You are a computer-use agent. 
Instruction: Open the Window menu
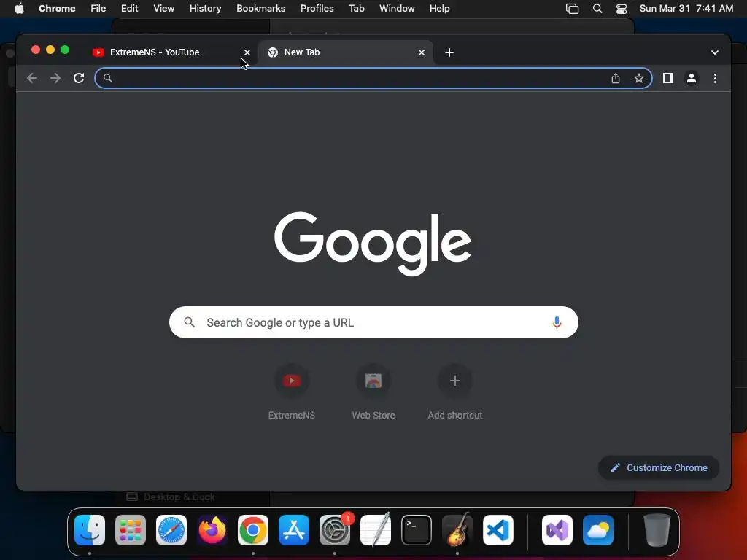397,9
